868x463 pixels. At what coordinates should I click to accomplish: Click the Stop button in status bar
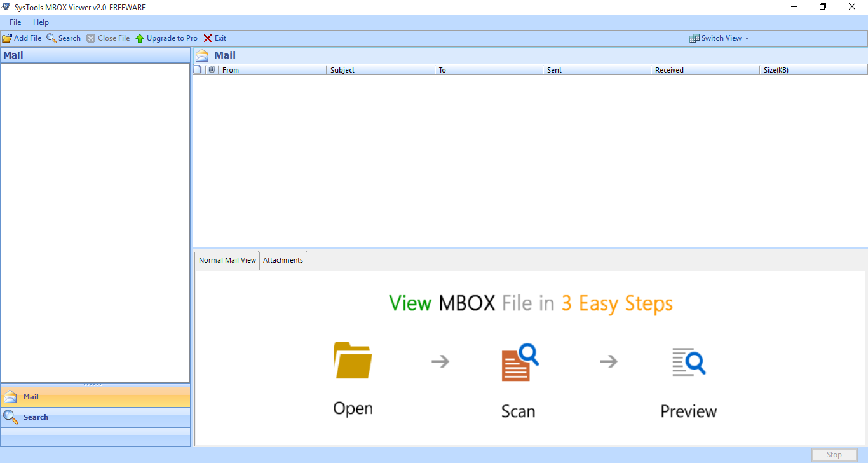834,455
